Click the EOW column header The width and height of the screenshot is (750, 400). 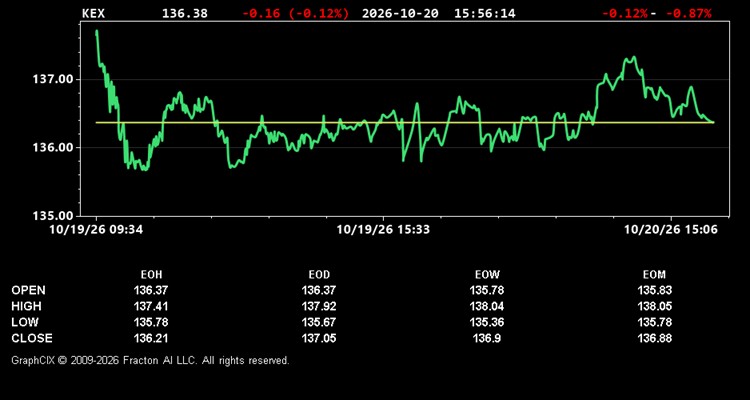[487, 275]
